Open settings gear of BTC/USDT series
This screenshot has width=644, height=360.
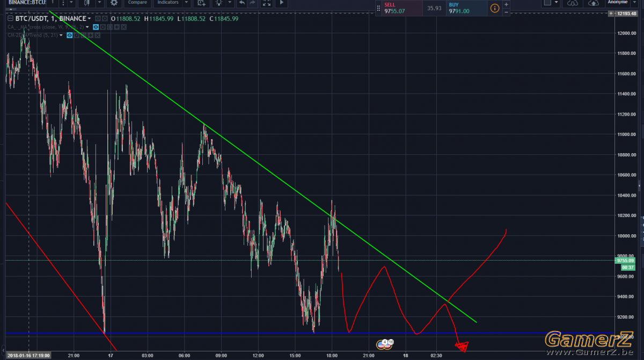[x=105, y=18]
